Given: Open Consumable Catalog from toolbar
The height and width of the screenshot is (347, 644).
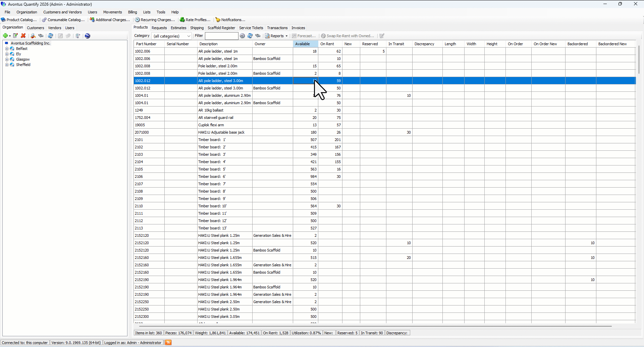Looking at the screenshot, I should (63, 20).
